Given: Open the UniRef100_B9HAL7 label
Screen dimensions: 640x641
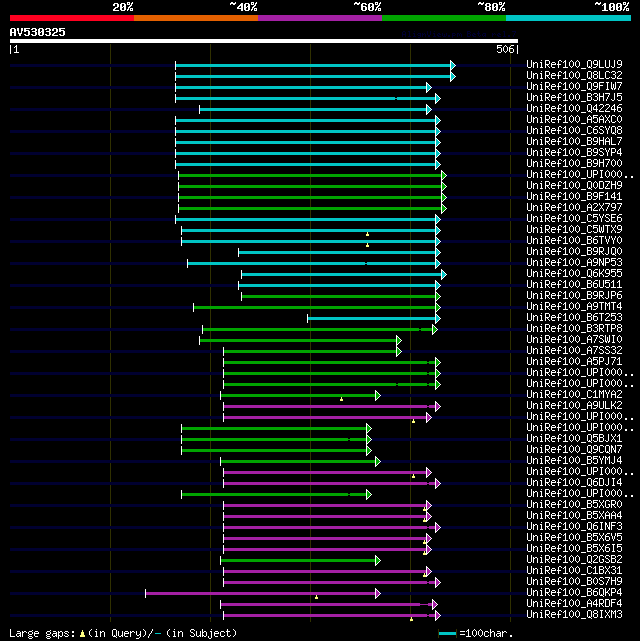Looking at the screenshot, I should [x=574, y=141].
